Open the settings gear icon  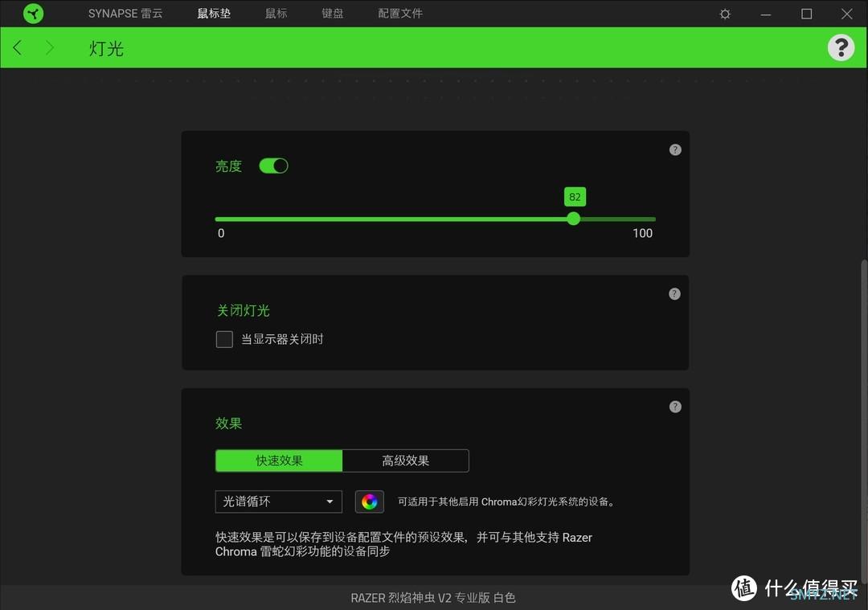pyautogui.click(x=725, y=14)
